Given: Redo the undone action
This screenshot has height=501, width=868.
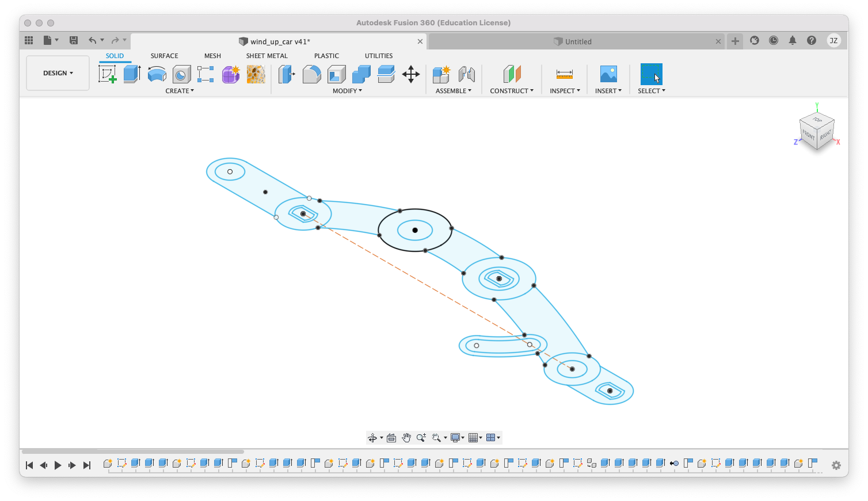Looking at the screenshot, I should (115, 40).
